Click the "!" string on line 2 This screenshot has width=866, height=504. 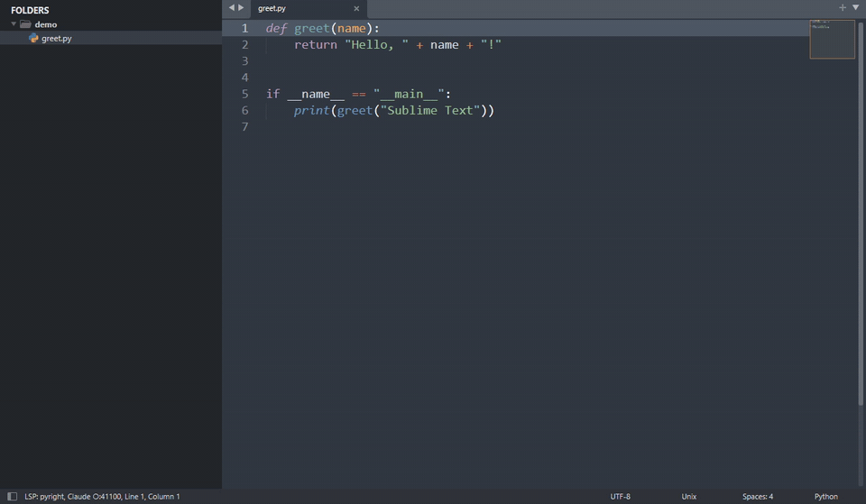491,44
